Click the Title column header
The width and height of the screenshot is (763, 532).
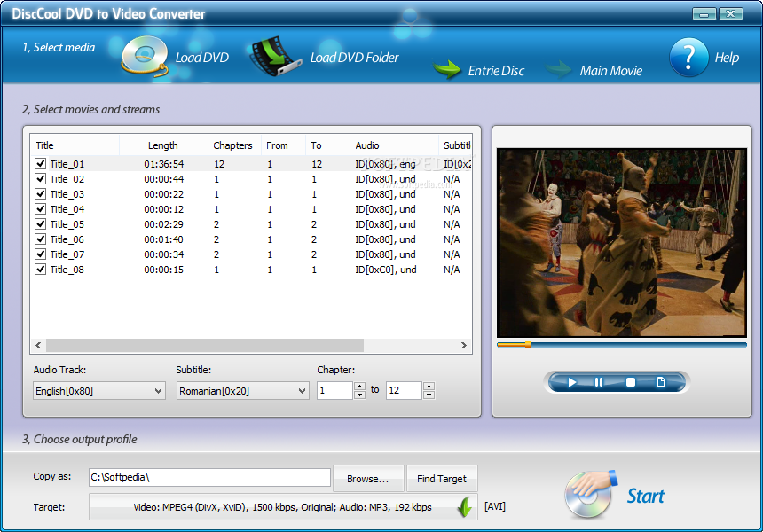pos(75,145)
